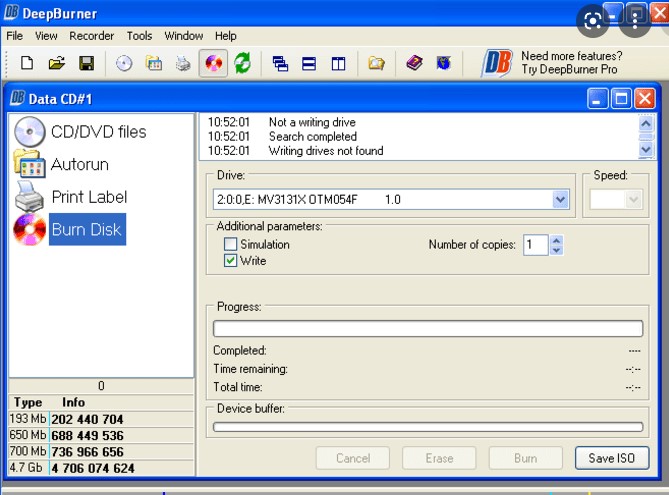Select the 4.7 Gb disc size row
Viewport: 669px width, 495px height.
pos(102,468)
